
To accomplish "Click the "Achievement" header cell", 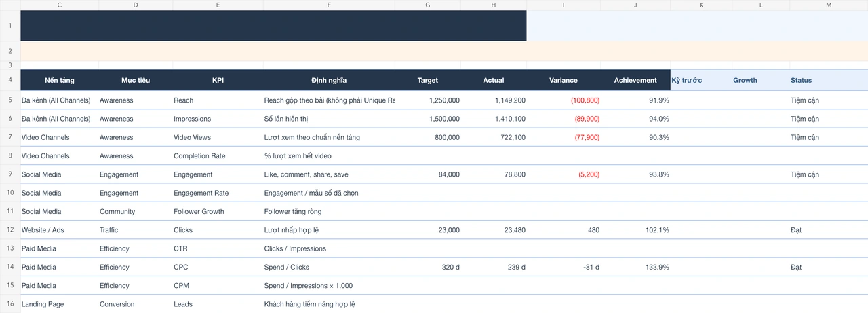I will 635,80.
